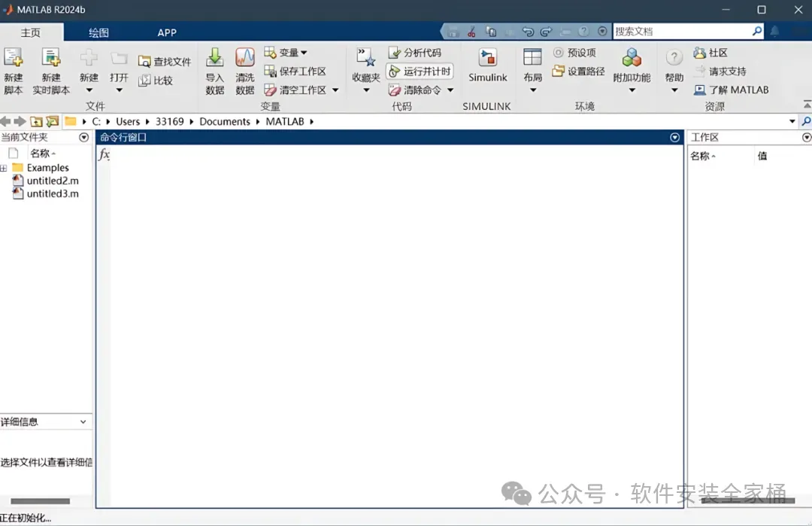Click the 收藏夹 (Favorites) star icon
The image size is (812, 526).
point(366,58)
